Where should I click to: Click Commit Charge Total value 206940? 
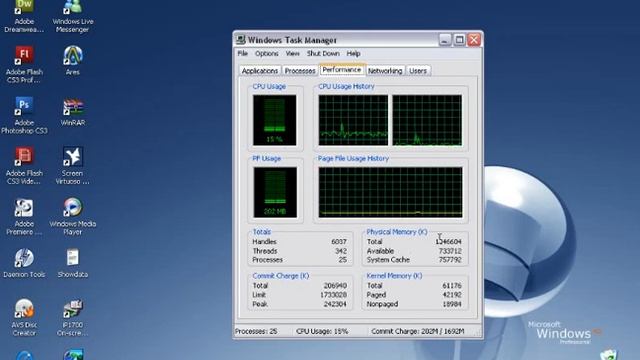click(335, 286)
